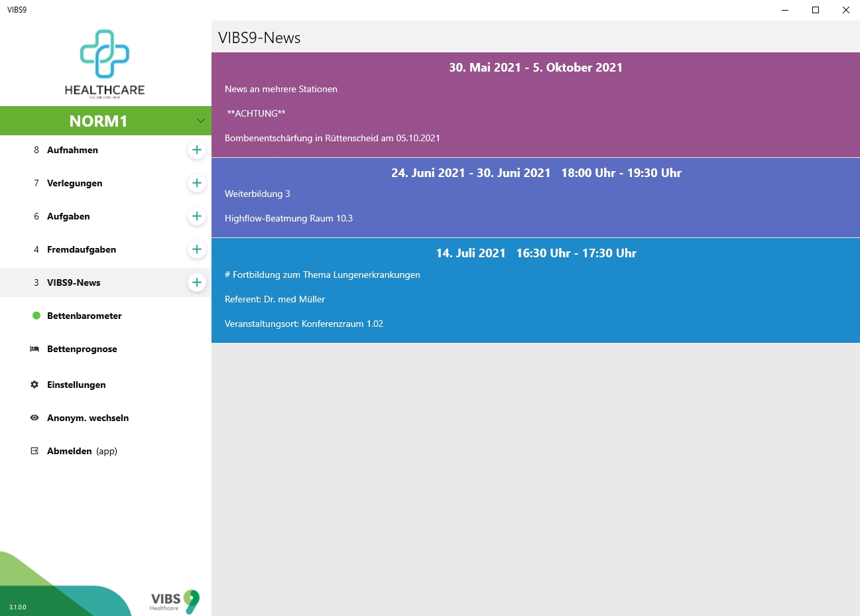Open Einstellungen settings
Screen dimensions: 860x616
[x=105, y=385]
